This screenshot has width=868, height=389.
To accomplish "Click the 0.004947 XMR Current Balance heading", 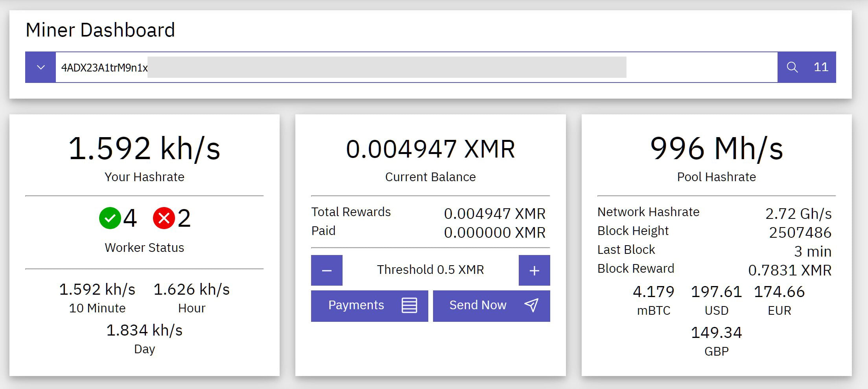I will (x=430, y=149).
